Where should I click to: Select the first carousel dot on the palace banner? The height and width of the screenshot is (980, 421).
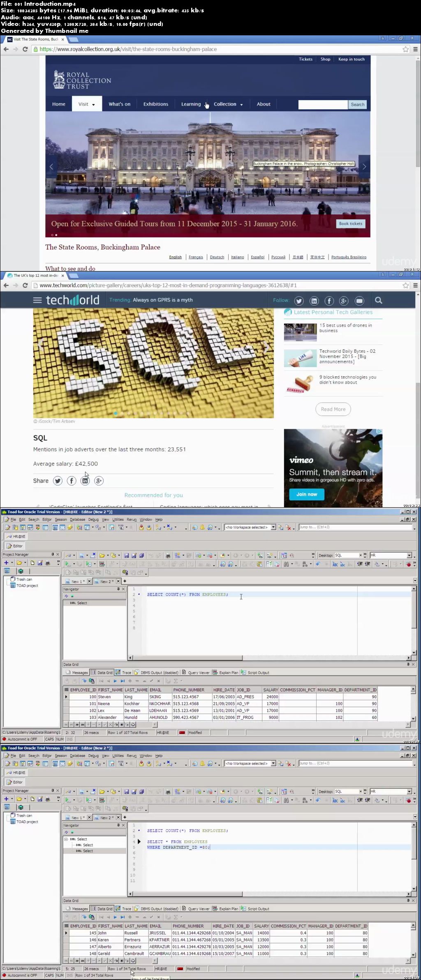(52, 235)
